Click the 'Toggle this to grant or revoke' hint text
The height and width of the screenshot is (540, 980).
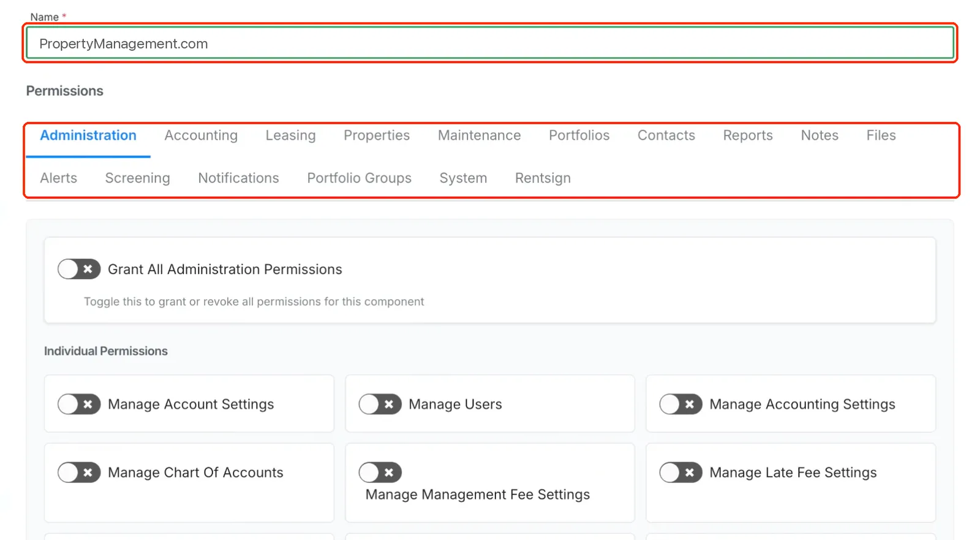point(254,302)
